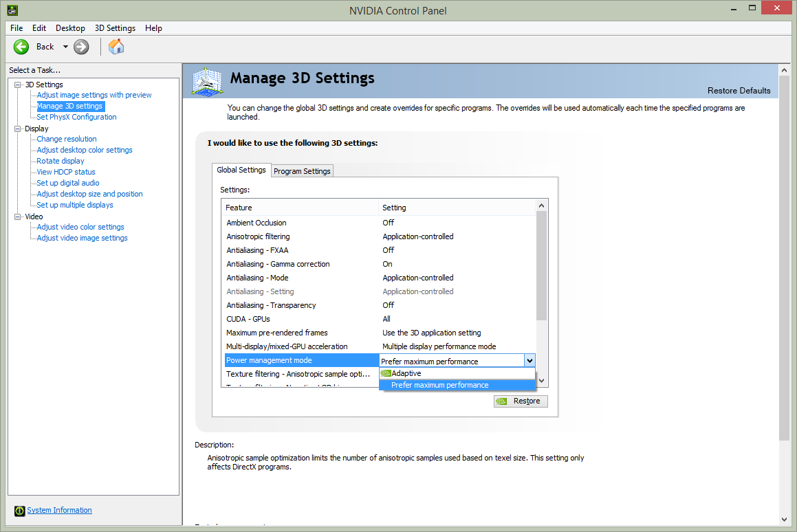Select Manage 3D settings in task tree

[x=71, y=107]
